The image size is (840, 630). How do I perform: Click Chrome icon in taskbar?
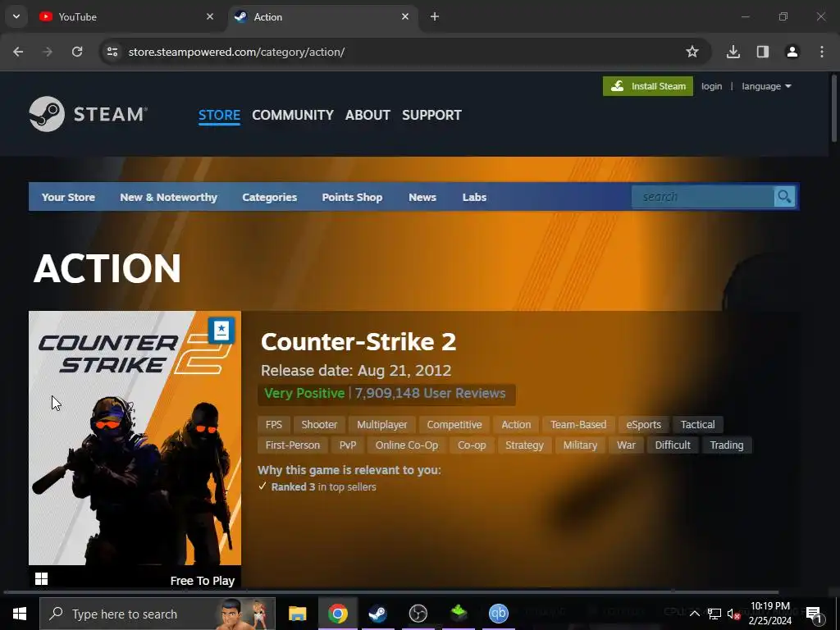[x=337, y=614]
